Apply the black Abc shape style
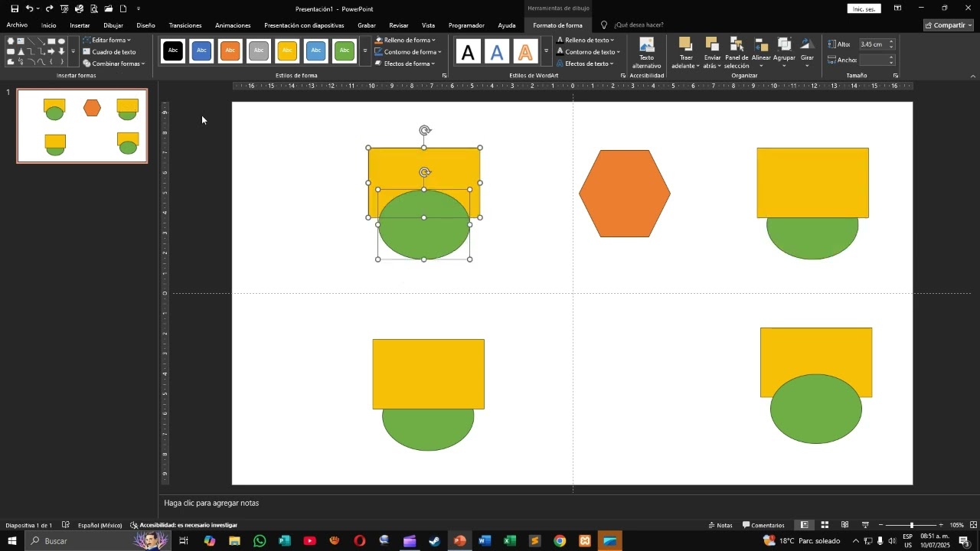The image size is (980, 551). point(173,51)
